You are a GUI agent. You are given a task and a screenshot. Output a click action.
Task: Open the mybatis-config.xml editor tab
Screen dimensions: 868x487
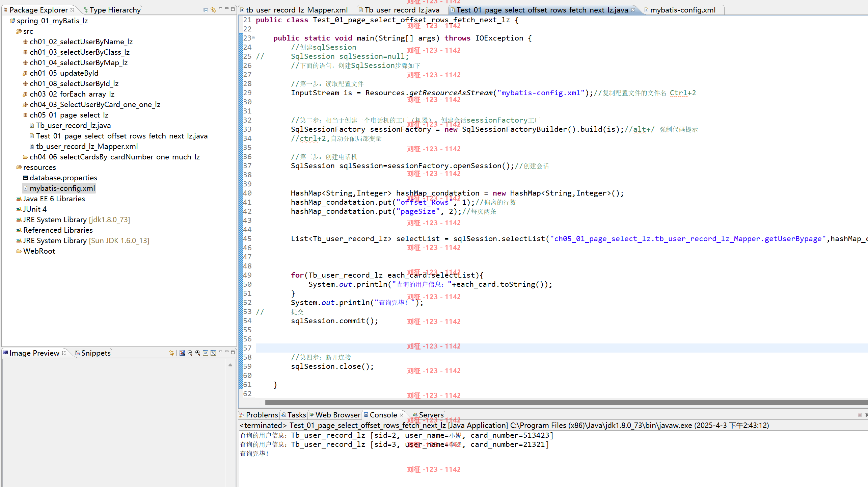click(680, 10)
